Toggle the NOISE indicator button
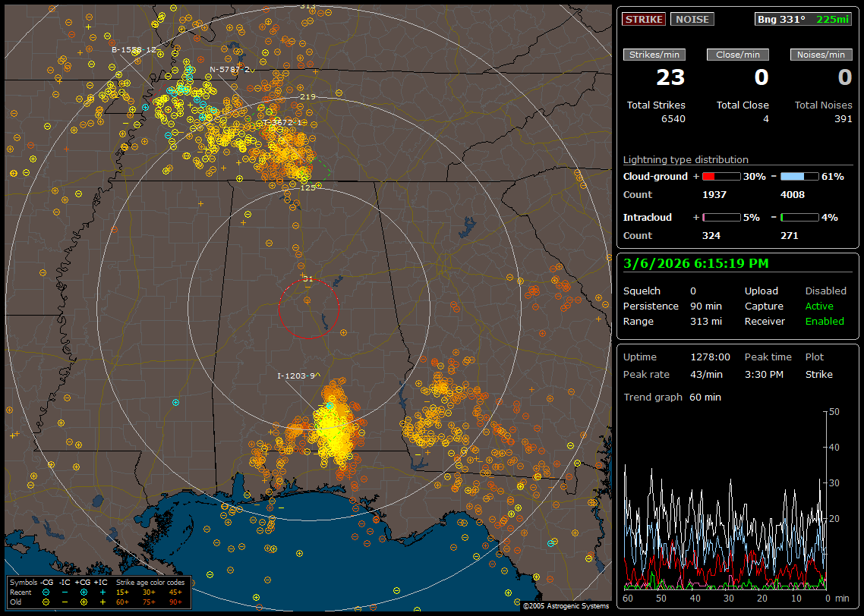864x616 pixels. 692,19
